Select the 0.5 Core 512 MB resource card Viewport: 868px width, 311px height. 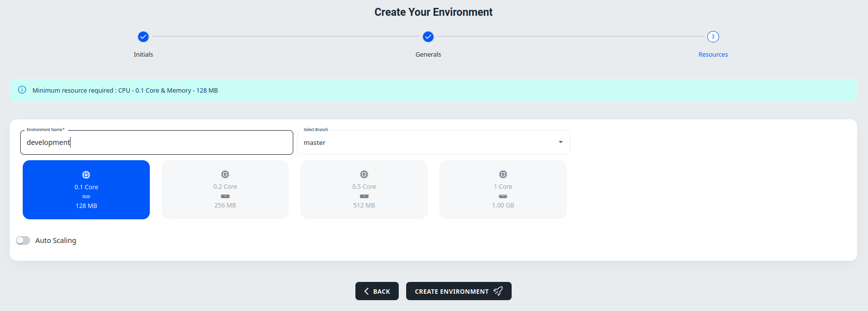click(x=364, y=189)
